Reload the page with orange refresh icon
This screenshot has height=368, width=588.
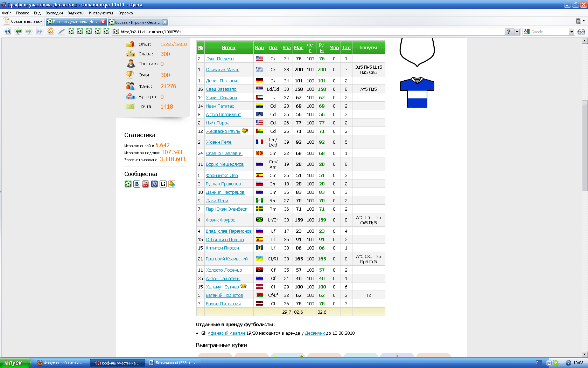click(51, 32)
